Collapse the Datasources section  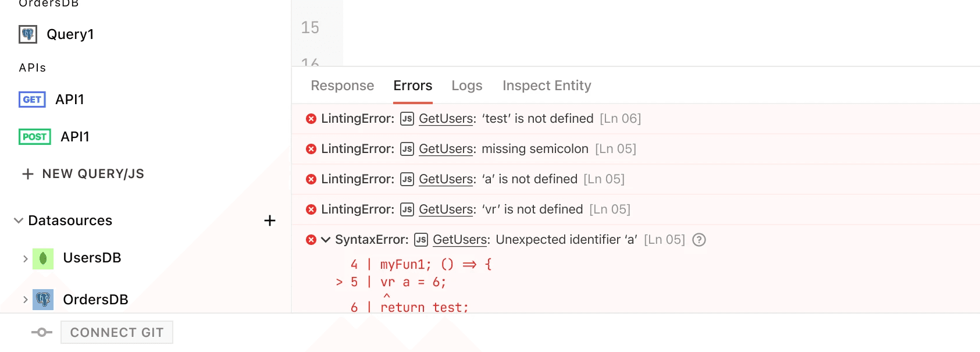pos(19,221)
